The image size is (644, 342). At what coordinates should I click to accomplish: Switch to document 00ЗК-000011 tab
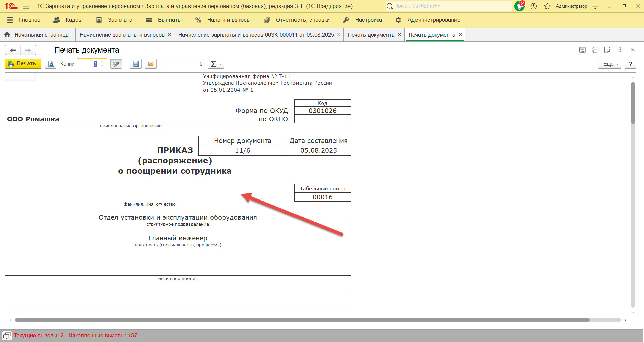[x=256, y=35]
